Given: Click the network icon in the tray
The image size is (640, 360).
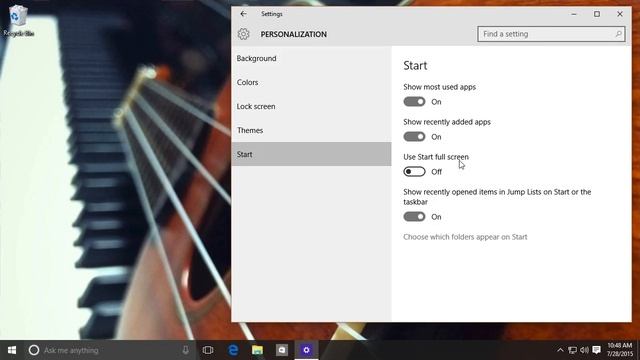Looking at the screenshot, I should click(573, 350).
